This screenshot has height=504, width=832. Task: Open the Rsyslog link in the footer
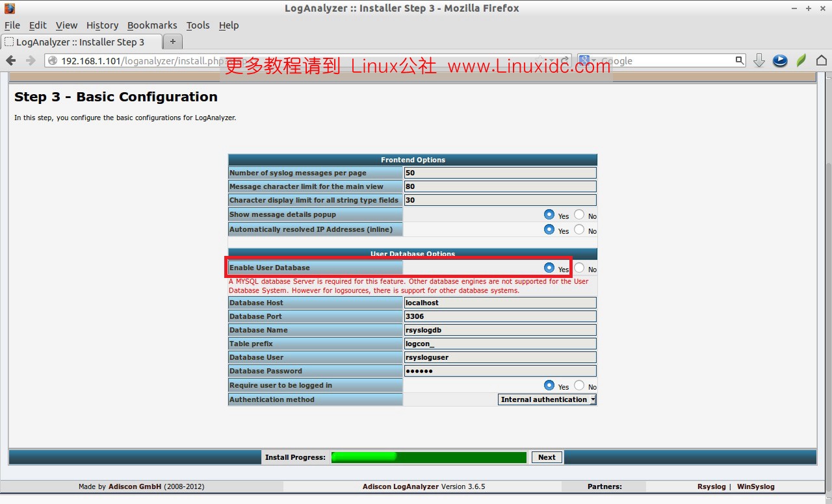click(x=712, y=486)
